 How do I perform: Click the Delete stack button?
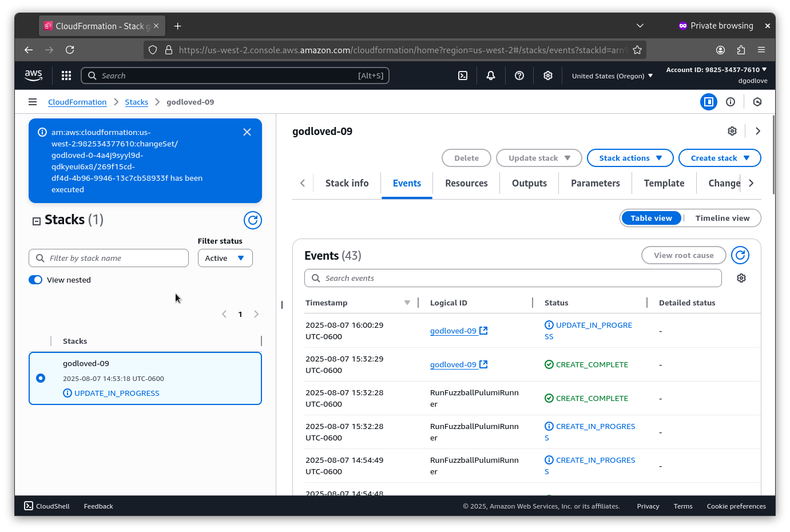click(x=466, y=158)
